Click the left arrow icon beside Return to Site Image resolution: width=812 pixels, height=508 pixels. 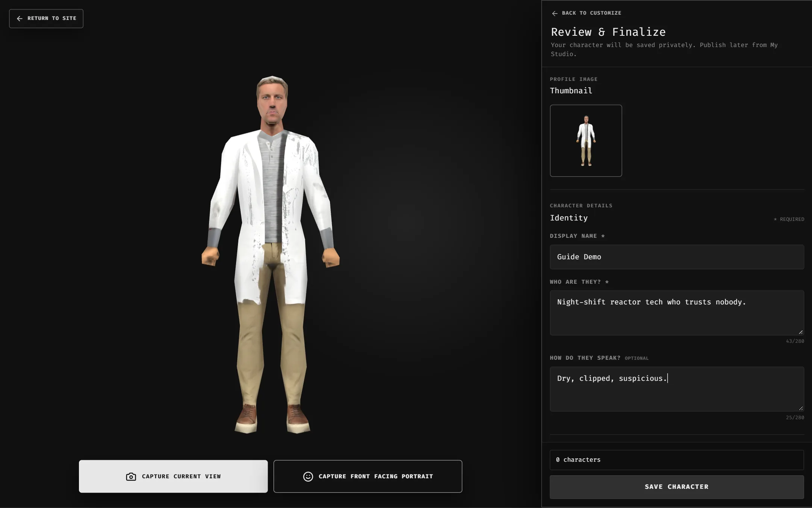pyautogui.click(x=20, y=18)
